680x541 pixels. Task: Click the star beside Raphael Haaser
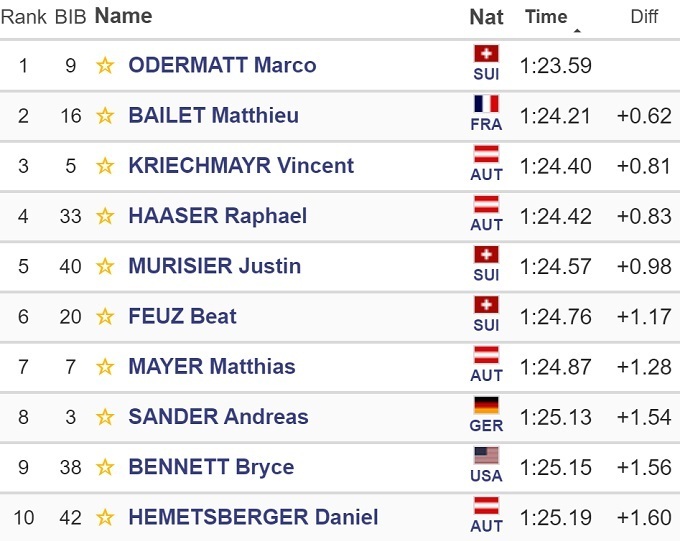[105, 216]
